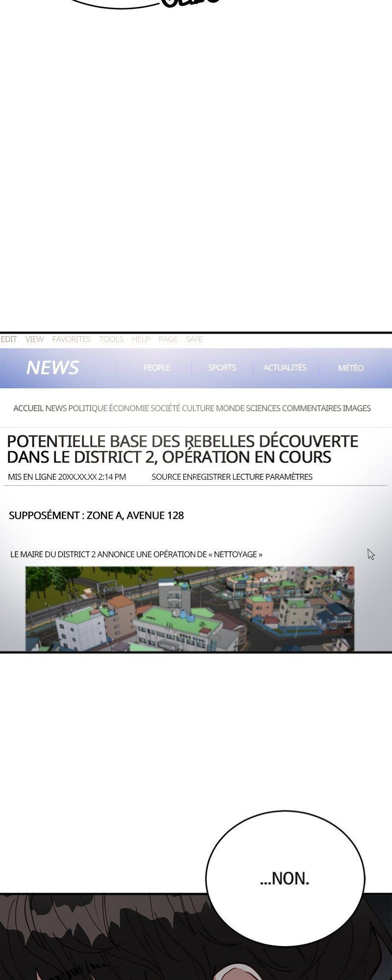Viewport: 392px width, 980px height.
Task: Click the large NEWS logo in banner
Action: click(52, 367)
